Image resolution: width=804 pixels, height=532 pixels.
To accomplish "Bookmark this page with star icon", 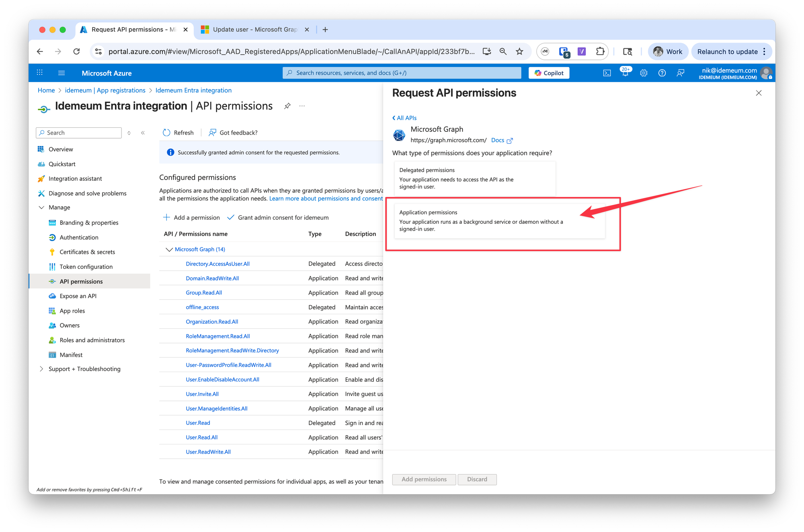I will coord(519,51).
